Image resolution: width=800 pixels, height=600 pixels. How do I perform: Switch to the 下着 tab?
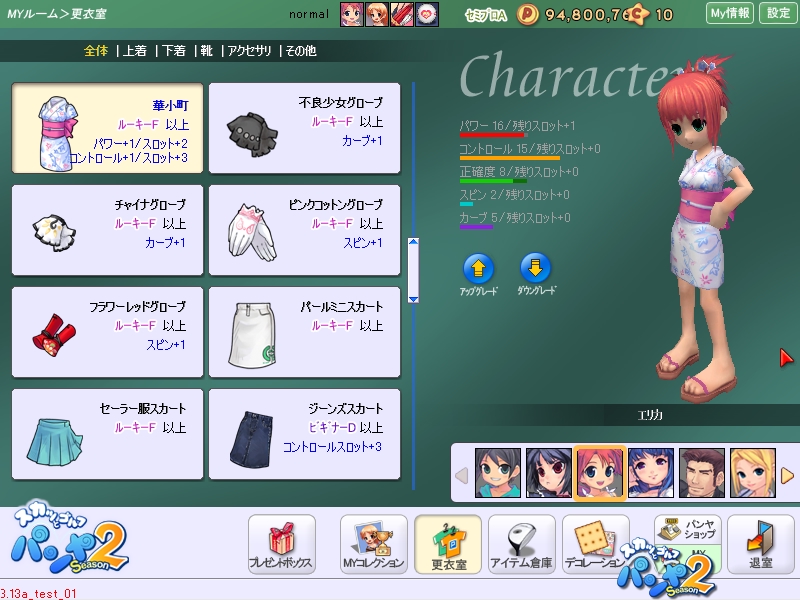pyautogui.click(x=173, y=51)
